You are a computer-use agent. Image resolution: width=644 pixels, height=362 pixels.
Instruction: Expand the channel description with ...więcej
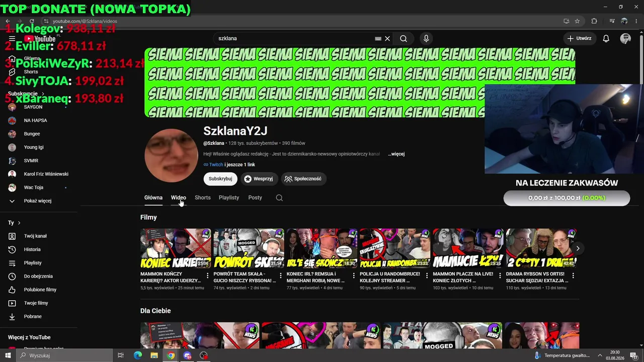[x=396, y=154]
